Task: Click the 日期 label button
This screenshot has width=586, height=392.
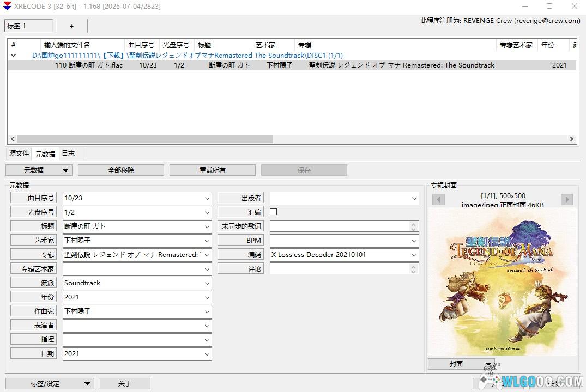Action: click(33, 354)
